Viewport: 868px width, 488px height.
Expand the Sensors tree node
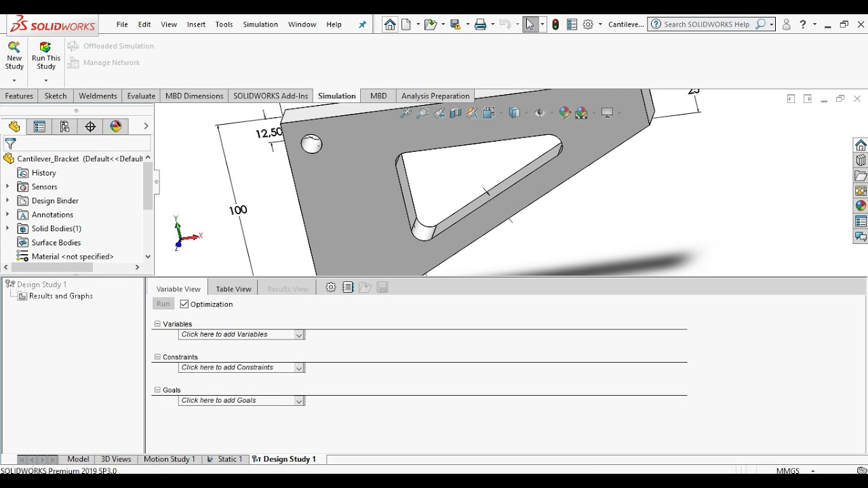7,186
